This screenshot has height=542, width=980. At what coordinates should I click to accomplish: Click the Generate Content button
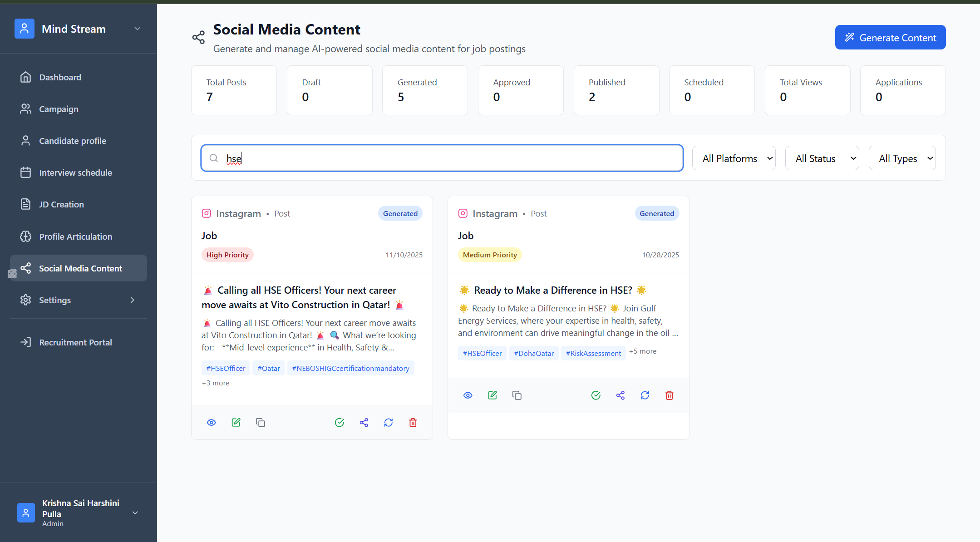click(890, 38)
